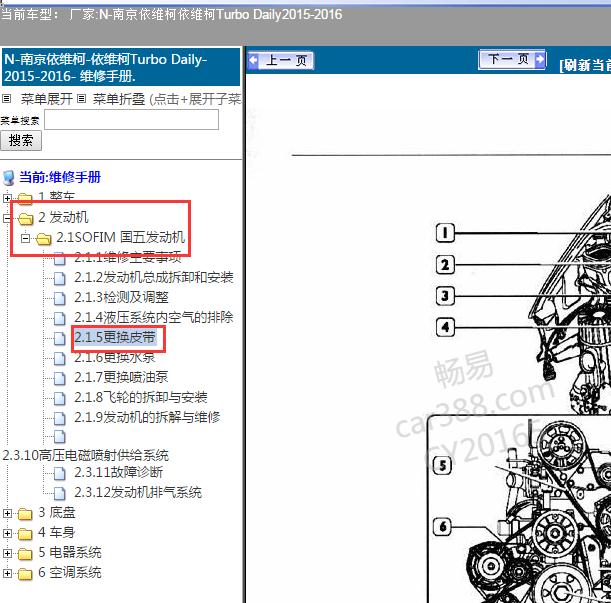Viewport: 611px width, 603px height.
Task: Expand the 1 整车 tree node
Action: [7, 198]
